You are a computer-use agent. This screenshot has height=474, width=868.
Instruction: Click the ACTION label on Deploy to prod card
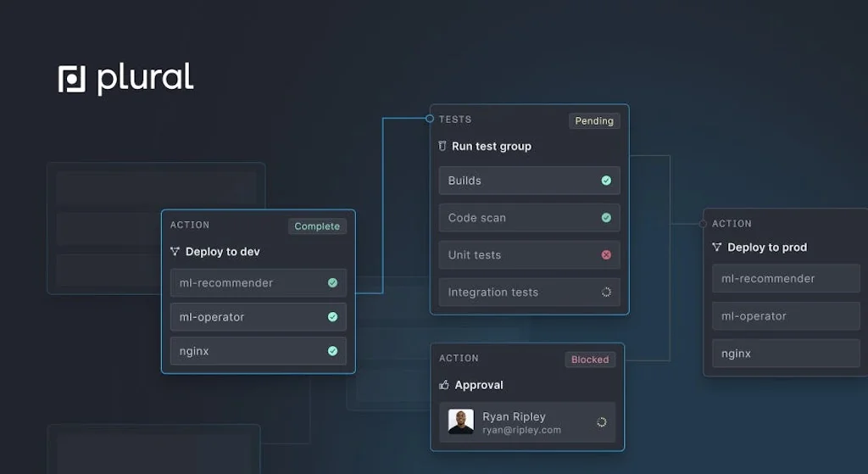coord(732,224)
